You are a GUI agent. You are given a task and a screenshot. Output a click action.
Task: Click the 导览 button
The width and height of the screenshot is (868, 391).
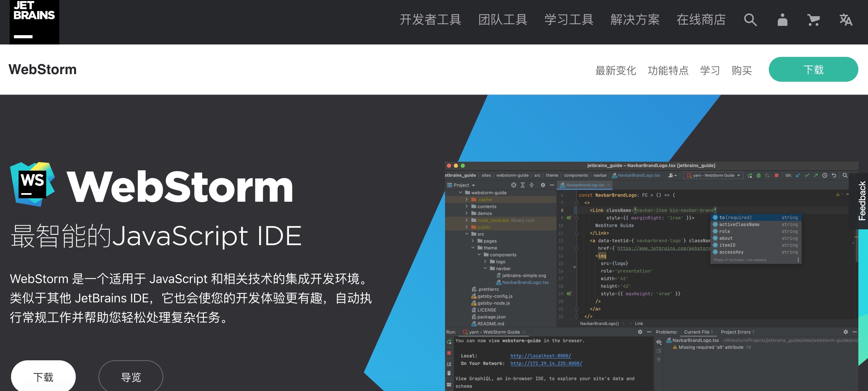(x=131, y=377)
